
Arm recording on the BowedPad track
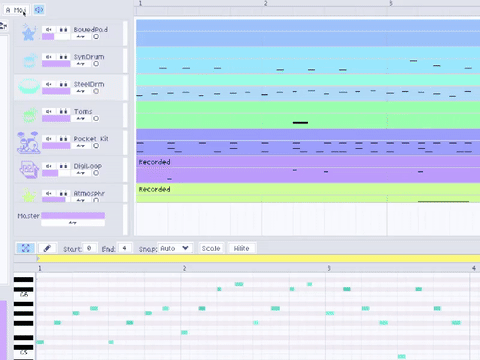pos(96,37)
